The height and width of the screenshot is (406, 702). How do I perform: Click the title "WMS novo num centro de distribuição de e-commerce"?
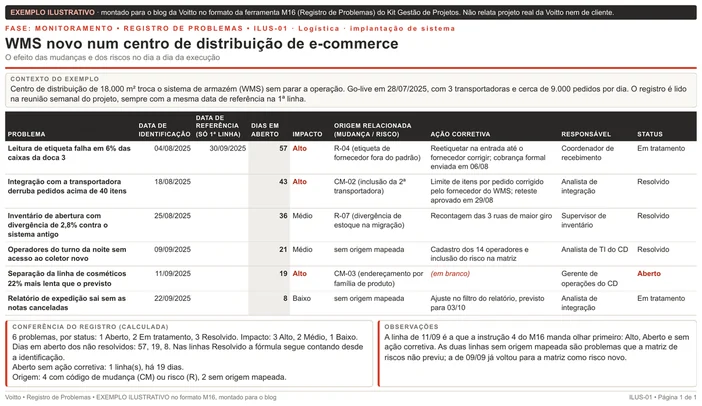pyautogui.click(x=201, y=44)
